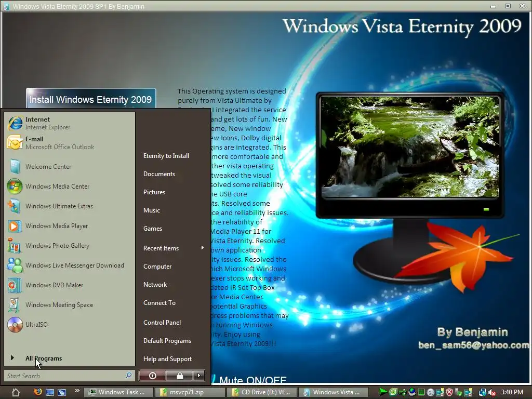The height and width of the screenshot is (399, 532).
Task: Launch Windows DVD Maker
Action: 70,285
